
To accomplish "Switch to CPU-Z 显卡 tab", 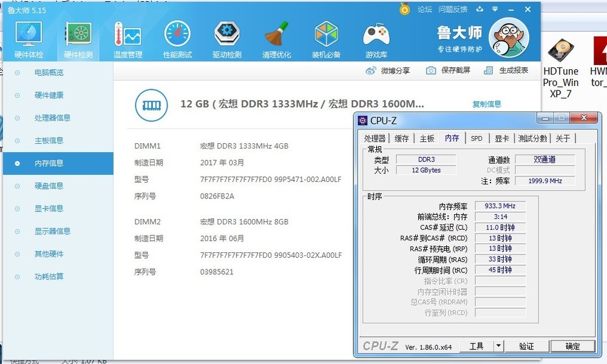I will 502,138.
